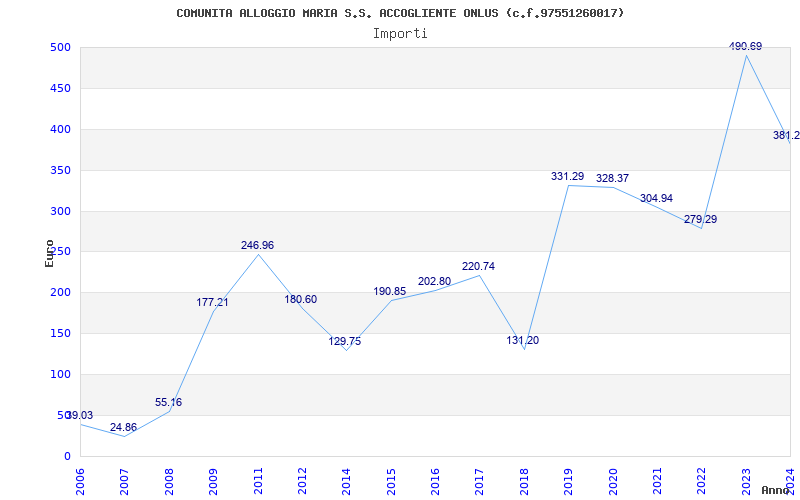Select the 2020 x-axis label
This screenshot has height=500, width=800.
tap(613, 481)
